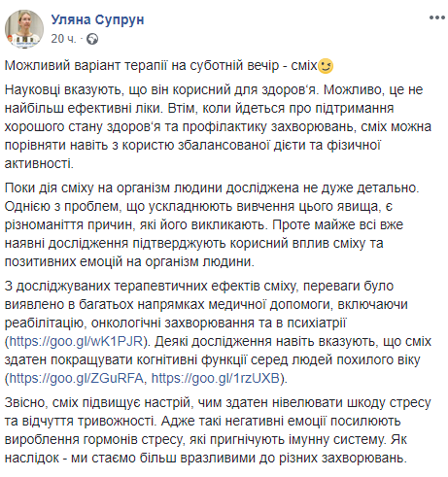Screen dimensions: 448x477
Task: Click the word "реабілітацію" in the text
Action: [46, 323]
